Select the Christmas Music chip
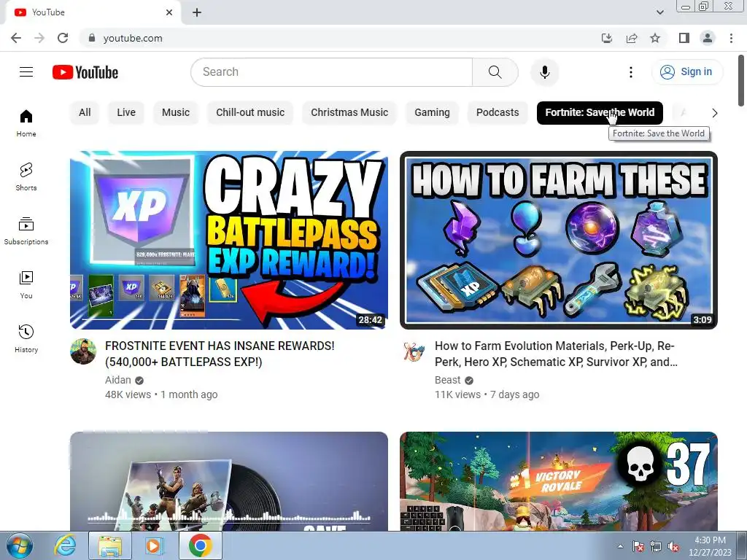This screenshot has width=747, height=560. [x=349, y=112]
